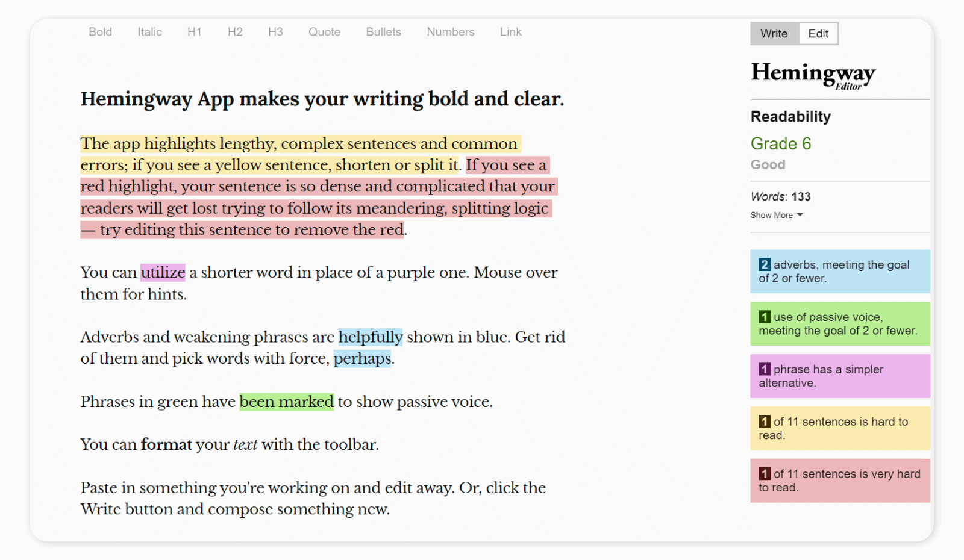Click the Hemingway Editor logo

[812, 75]
